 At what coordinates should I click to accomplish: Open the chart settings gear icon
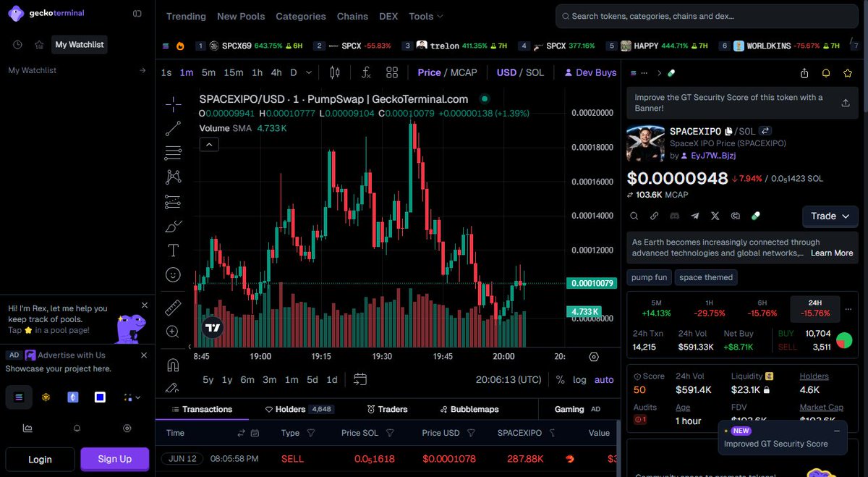click(594, 357)
